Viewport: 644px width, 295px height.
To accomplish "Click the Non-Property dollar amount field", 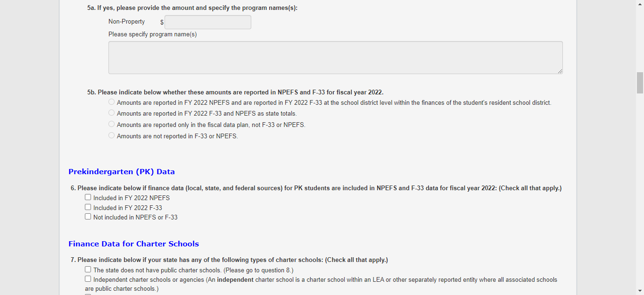I will click(x=207, y=22).
